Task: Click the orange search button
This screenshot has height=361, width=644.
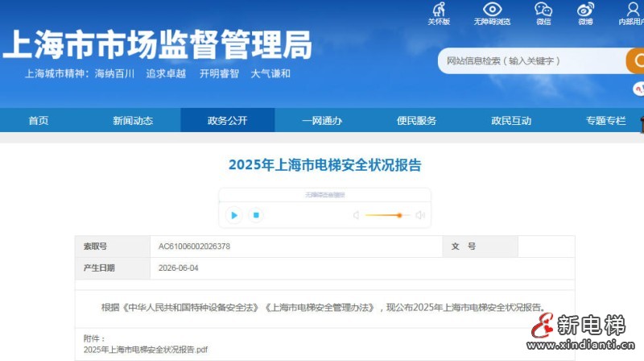Action: click(635, 61)
